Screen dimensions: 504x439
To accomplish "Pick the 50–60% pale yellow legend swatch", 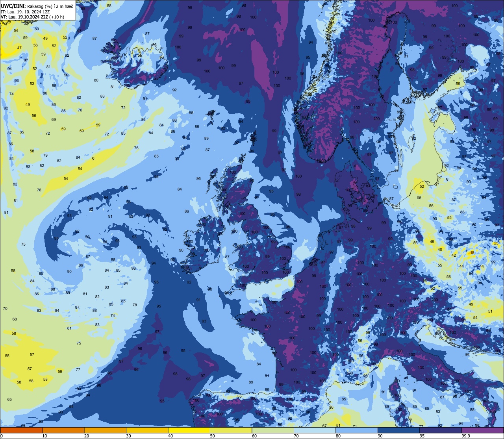I will click(x=231, y=430).
